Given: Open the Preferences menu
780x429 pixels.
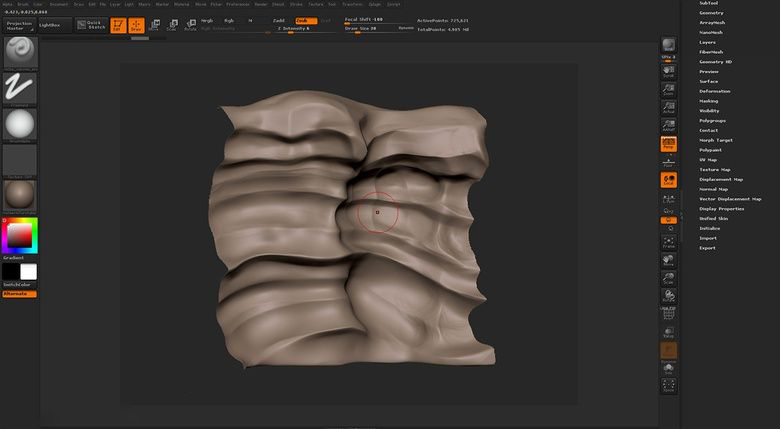Looking at the screenshot, I should [x=237, y=4].
